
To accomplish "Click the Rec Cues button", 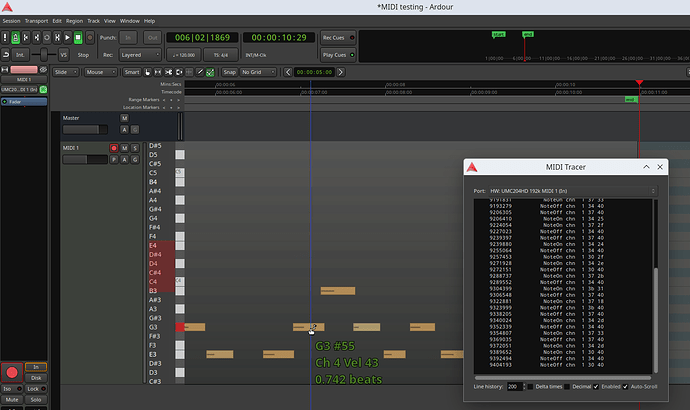I will [335, 38].
